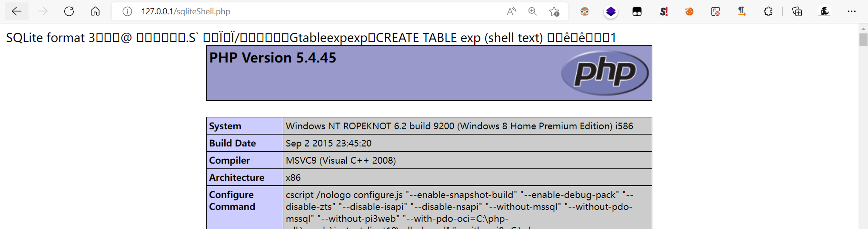Click the scroll up arrow

[863, 28]
